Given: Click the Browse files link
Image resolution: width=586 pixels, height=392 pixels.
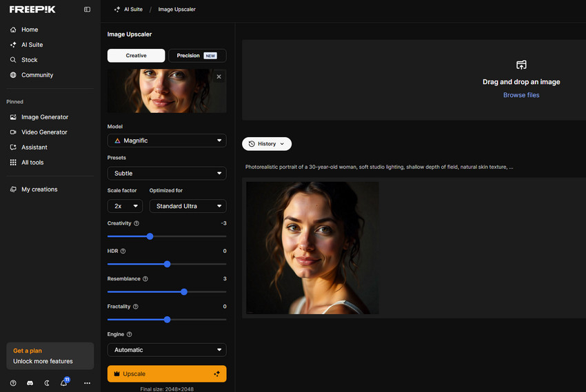Looking at the screenshot, I should coord(521,95).
